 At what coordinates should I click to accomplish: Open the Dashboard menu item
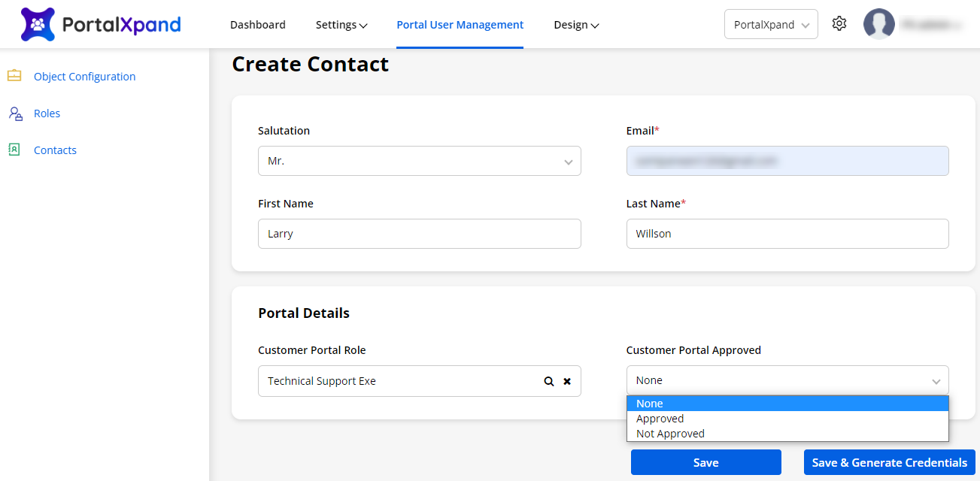pyautogui.click(x=257, y=25)
